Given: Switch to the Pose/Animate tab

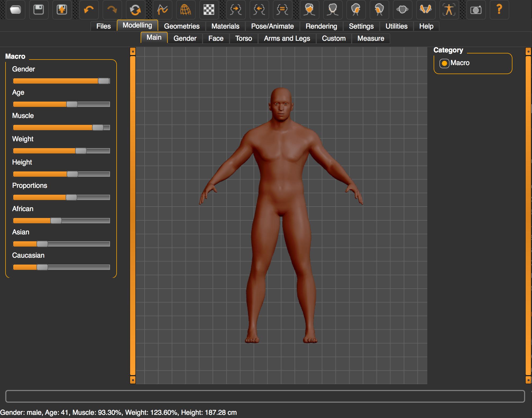Looking at the screenshot, I should [273, 26].
